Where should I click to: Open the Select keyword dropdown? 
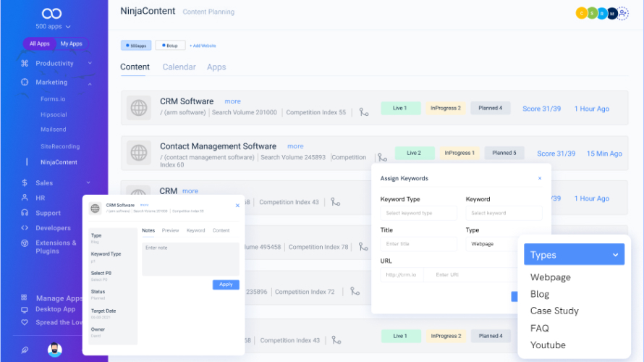pos(504,214)
